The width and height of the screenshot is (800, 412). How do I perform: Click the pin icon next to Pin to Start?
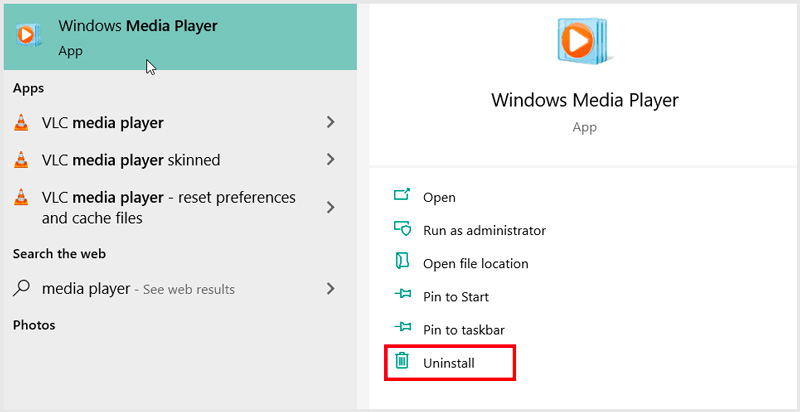402,296
